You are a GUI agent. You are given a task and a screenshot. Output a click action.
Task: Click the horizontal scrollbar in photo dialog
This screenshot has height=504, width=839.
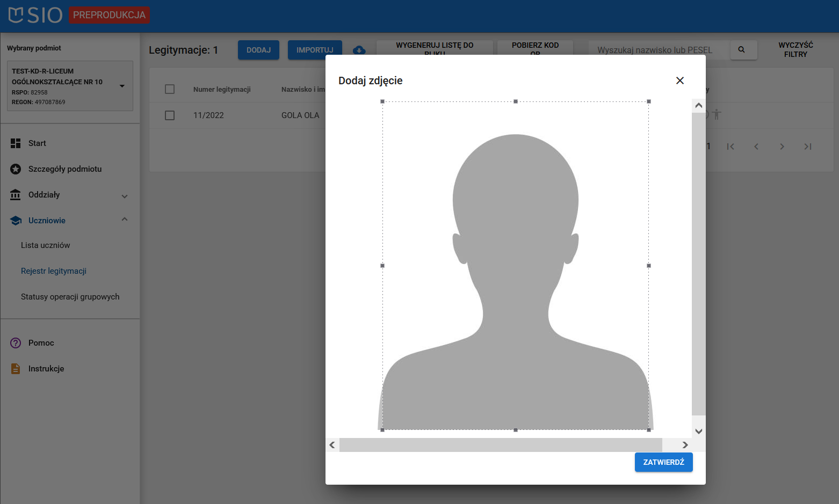pyautogui.click(x=500, y=445)
